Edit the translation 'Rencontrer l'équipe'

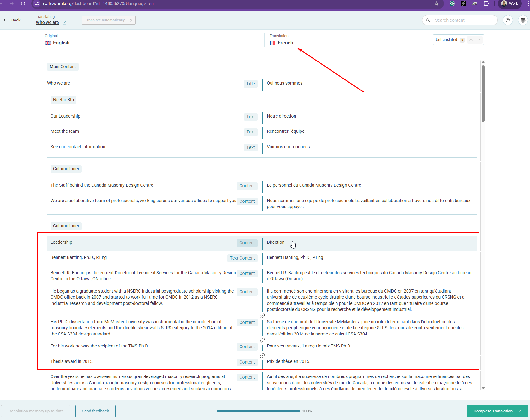285,131
